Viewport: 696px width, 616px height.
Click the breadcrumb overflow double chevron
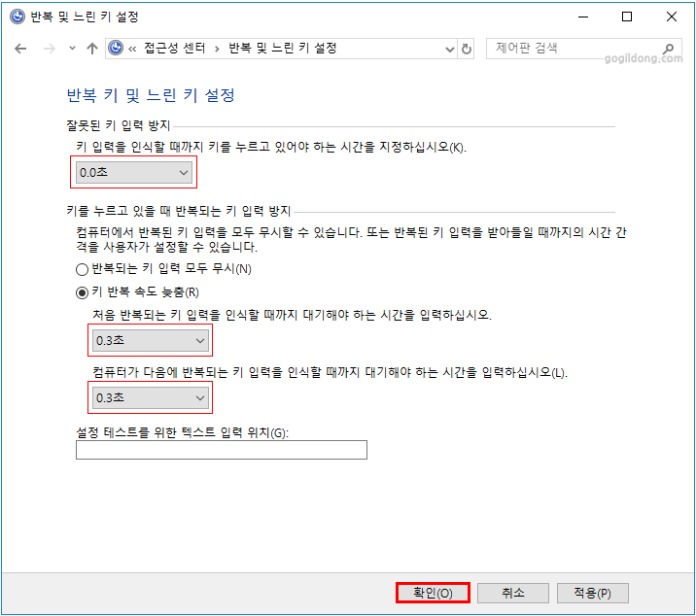(x=132, y=49)
